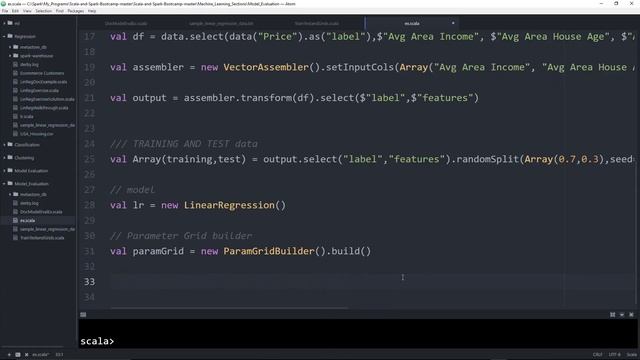The image size is (640, 360).
Task: Open lr.scala file in the tree
Action: coord(27,117)
